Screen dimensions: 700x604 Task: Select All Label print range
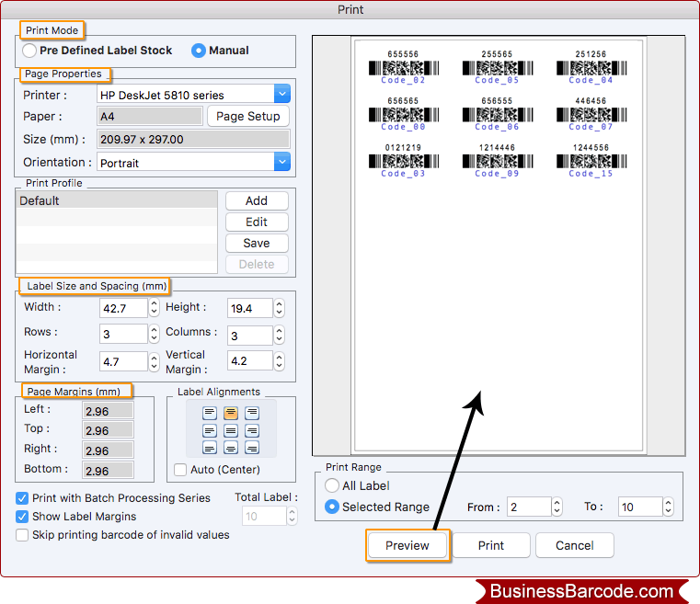point(332,485)
